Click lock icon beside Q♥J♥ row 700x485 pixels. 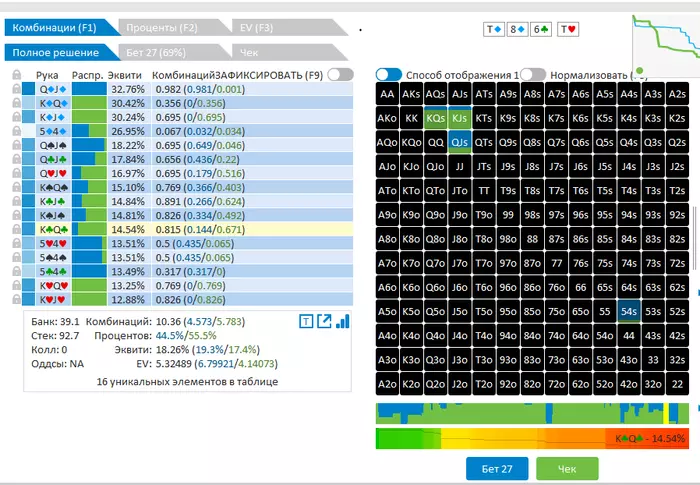(x=16, y=173)
